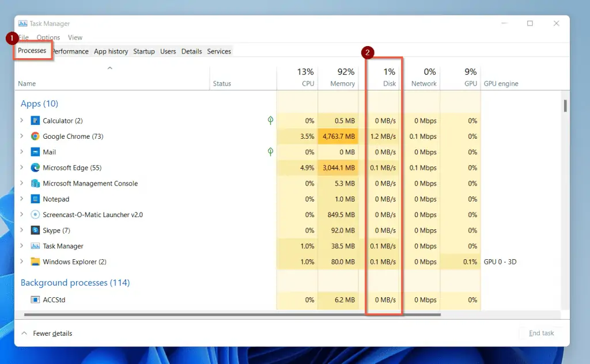This screenshot has width=590, height=364.
Task: Expand the Screencast-O-Matic Launcher row
Action: [22, 214]
